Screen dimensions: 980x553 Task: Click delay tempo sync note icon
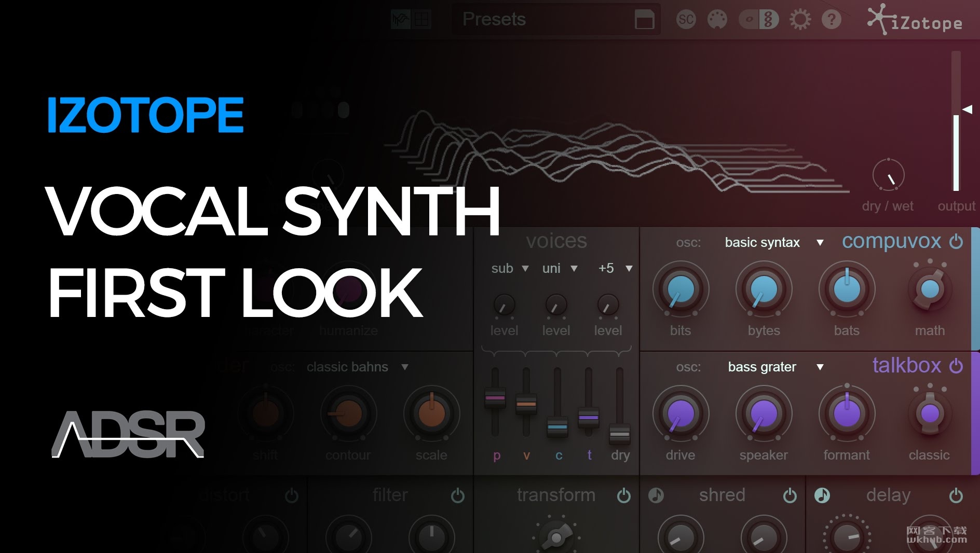click(x=822, y=495)
